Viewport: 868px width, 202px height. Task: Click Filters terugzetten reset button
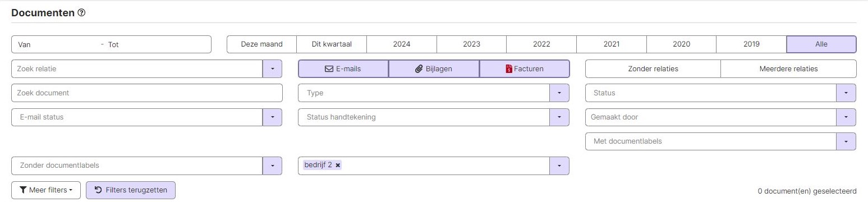131,190
